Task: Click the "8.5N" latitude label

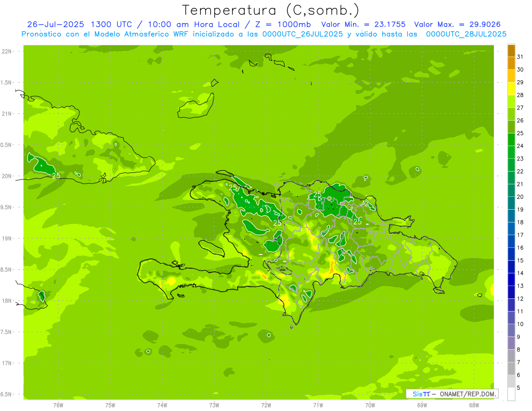Action: point(7,270)
